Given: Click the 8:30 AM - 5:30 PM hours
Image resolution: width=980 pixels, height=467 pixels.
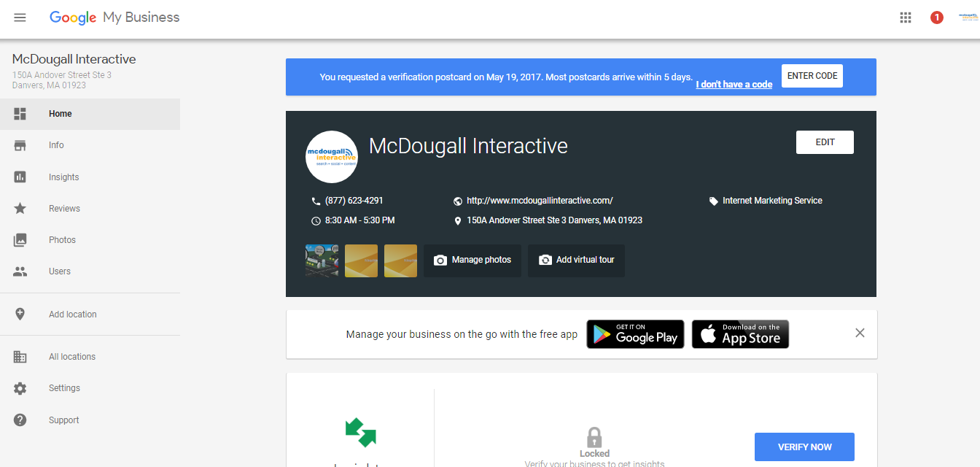Looking at the screenshot, I should [360, 220].
